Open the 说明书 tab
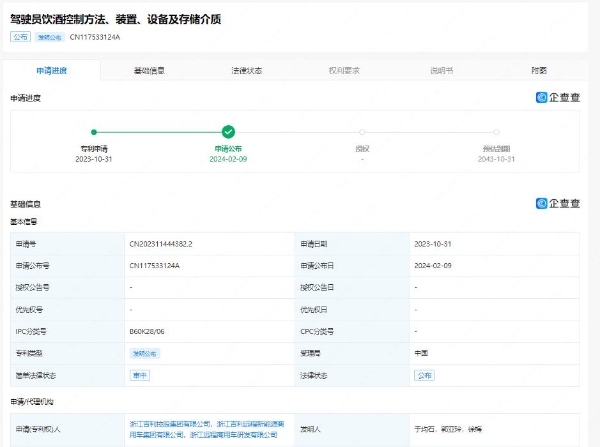 (x=442, y=70)
